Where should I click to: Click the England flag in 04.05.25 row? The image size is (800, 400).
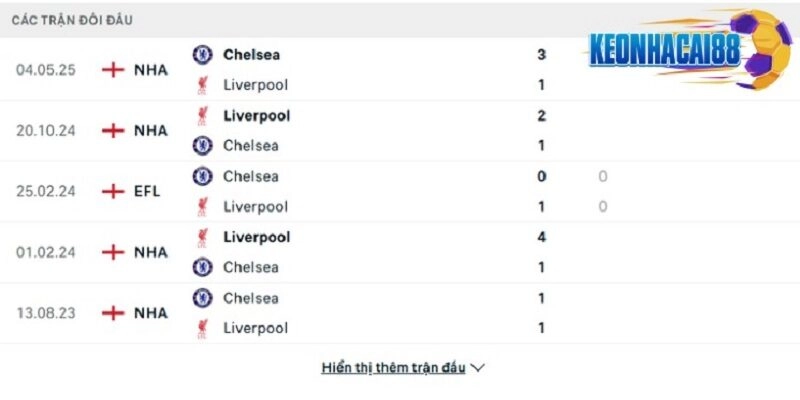tap(114, 70)
